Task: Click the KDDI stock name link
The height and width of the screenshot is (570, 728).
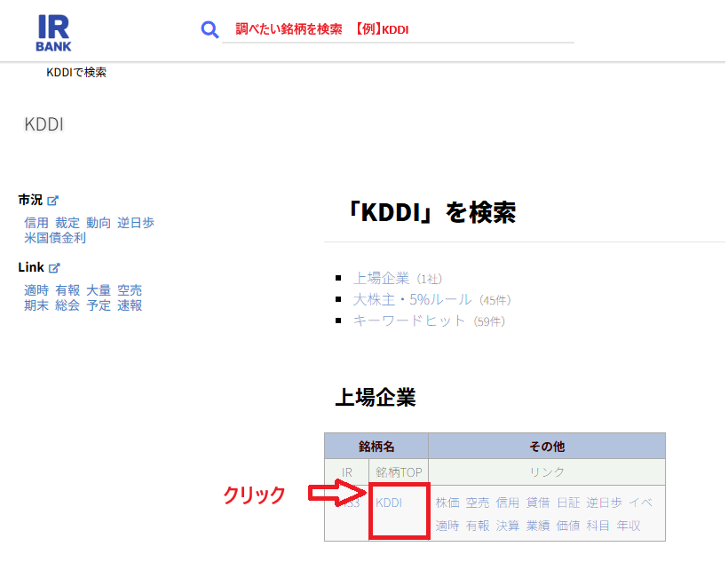Action: coord(389,503)
